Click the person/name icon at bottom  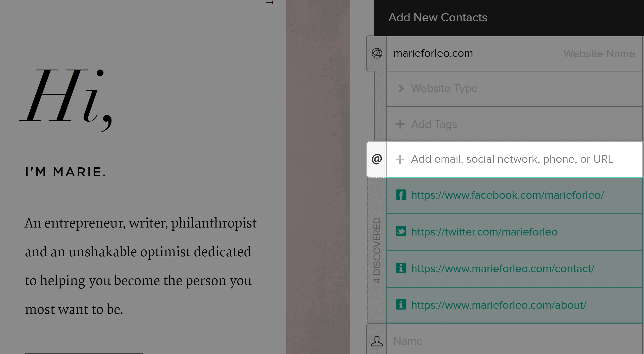pos(376,341)
